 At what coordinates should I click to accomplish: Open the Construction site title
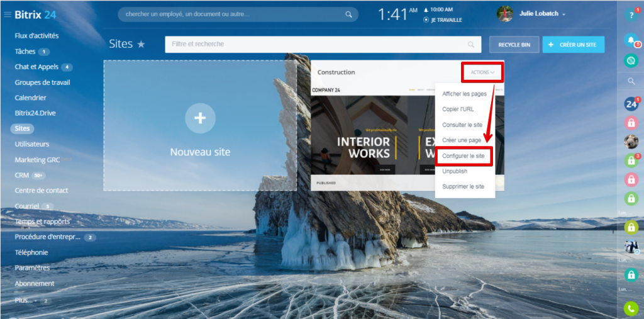click(x=336, y=72)
